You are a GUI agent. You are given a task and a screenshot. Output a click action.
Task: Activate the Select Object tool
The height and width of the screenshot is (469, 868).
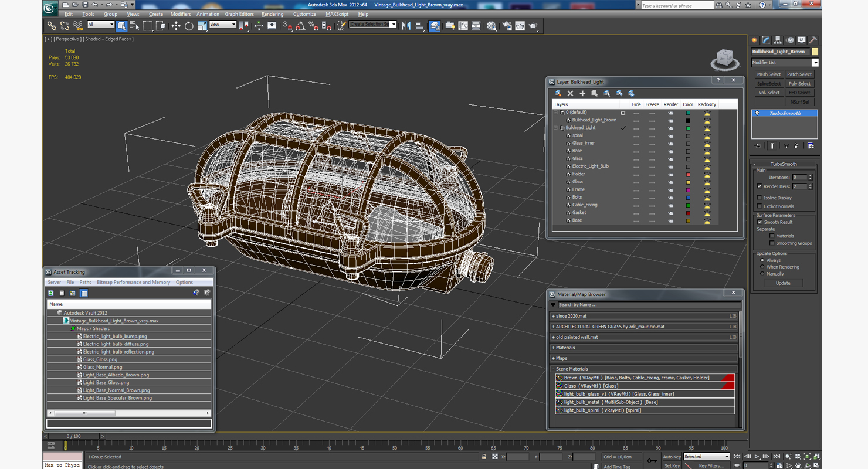[x=121, y=26]
